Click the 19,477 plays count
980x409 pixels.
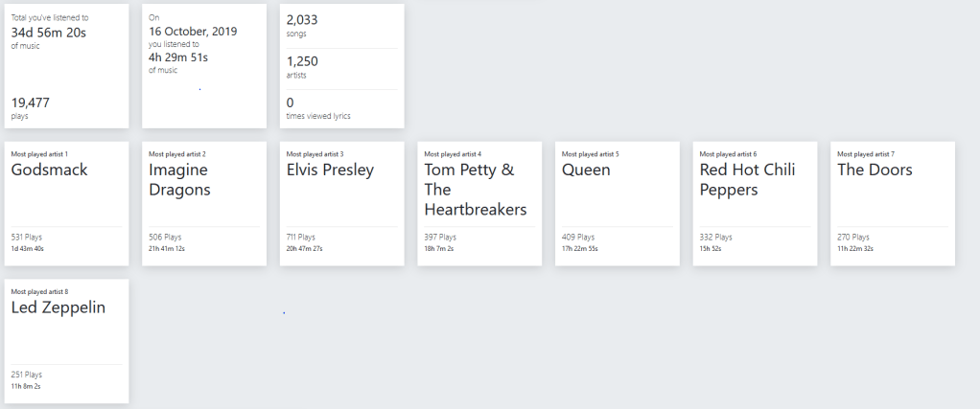(31, 102)
